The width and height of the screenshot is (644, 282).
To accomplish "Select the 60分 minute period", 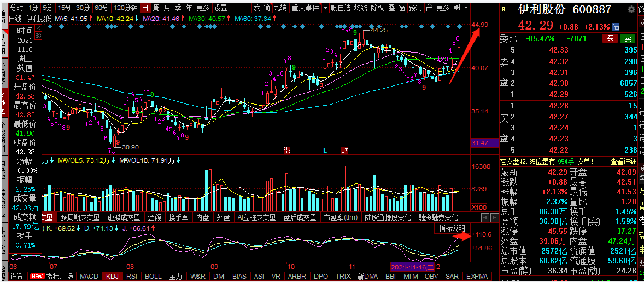I will click(x=102, y=8).
